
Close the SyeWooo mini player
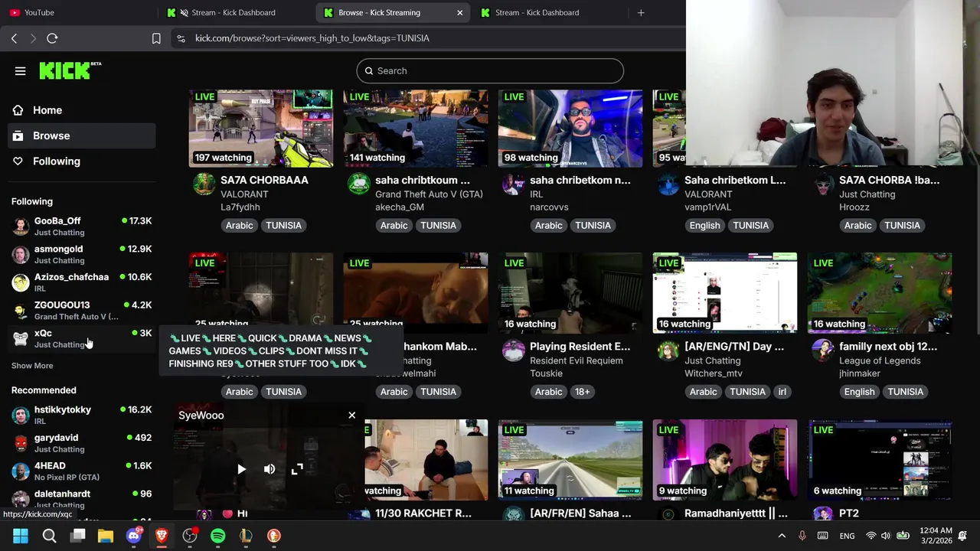(x=352, y=416)
